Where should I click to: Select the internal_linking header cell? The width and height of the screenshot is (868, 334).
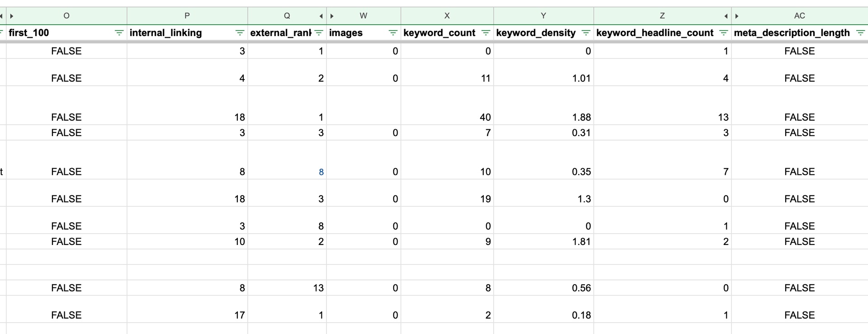[x=187, y=33]
